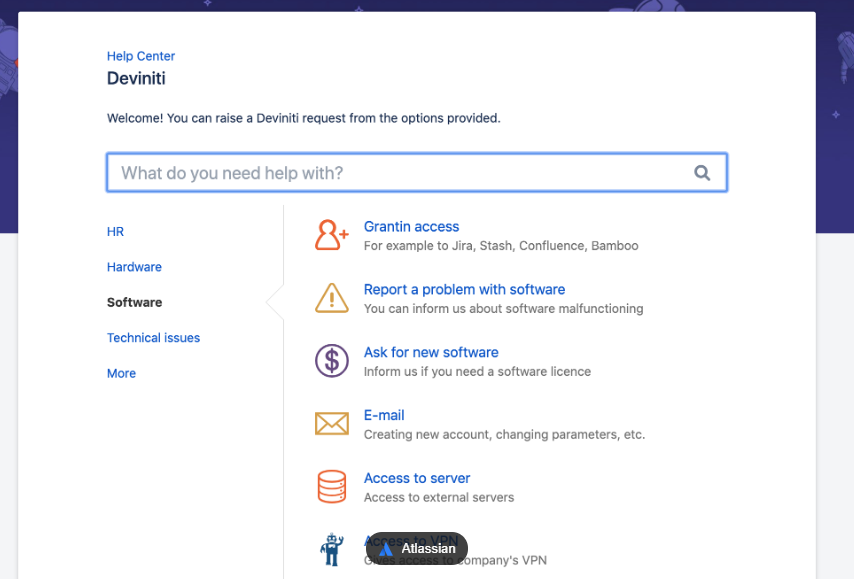The height and width of the screenshot is (579, 854).
Task: Click the envelope E-mail icon
Action: tap(331, 424)
